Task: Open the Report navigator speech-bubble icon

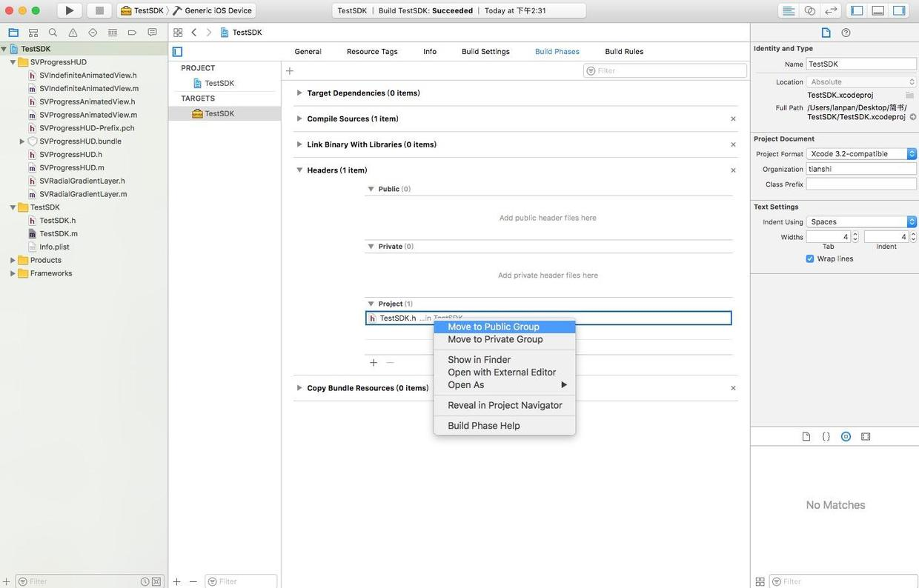Action: [x=152, y=33]
